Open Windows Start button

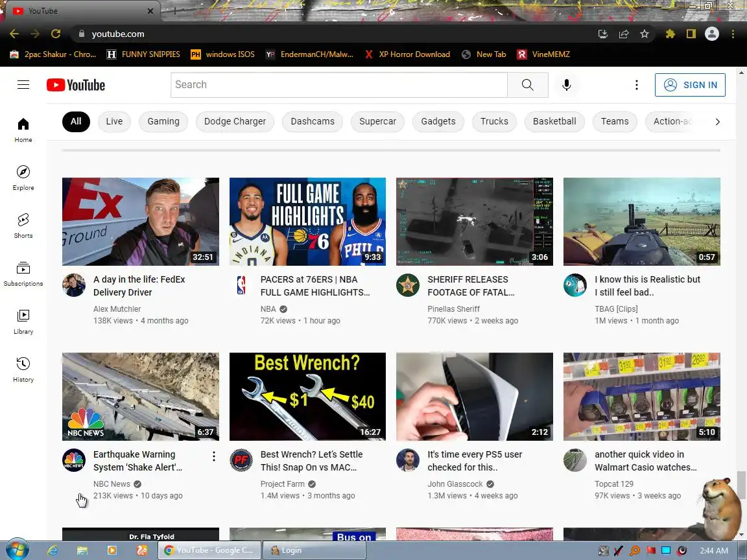coord(18,550)
